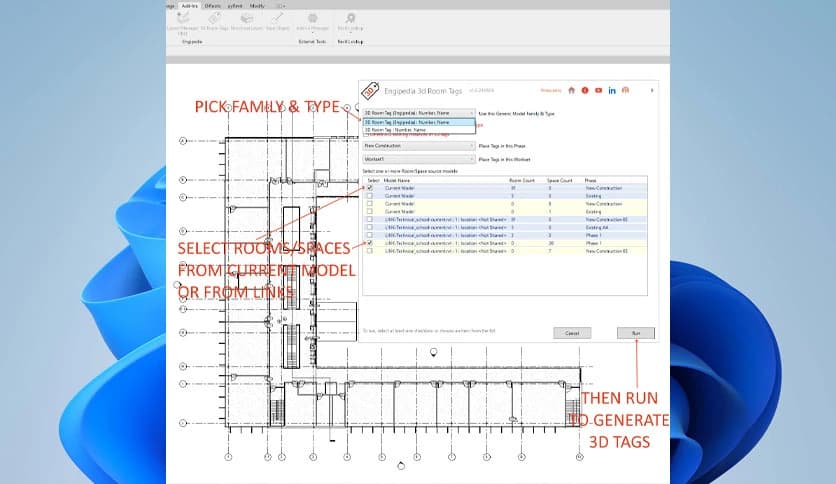Click the home icon in dialog header
The width and height of the screenshot is (836, 484).
click(x=571, y=90)
